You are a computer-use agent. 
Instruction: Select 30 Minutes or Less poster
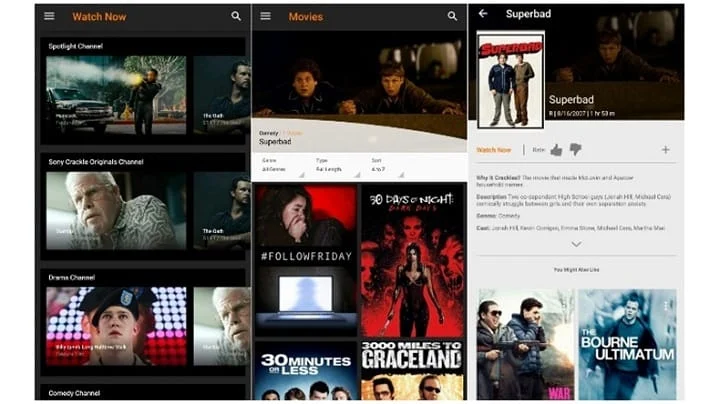306,370
